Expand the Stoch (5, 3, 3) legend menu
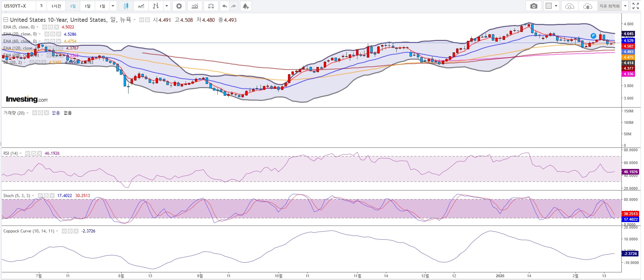The height and width of the screenshot is (280, 644). pyautogui.click(x=33, y=196)
